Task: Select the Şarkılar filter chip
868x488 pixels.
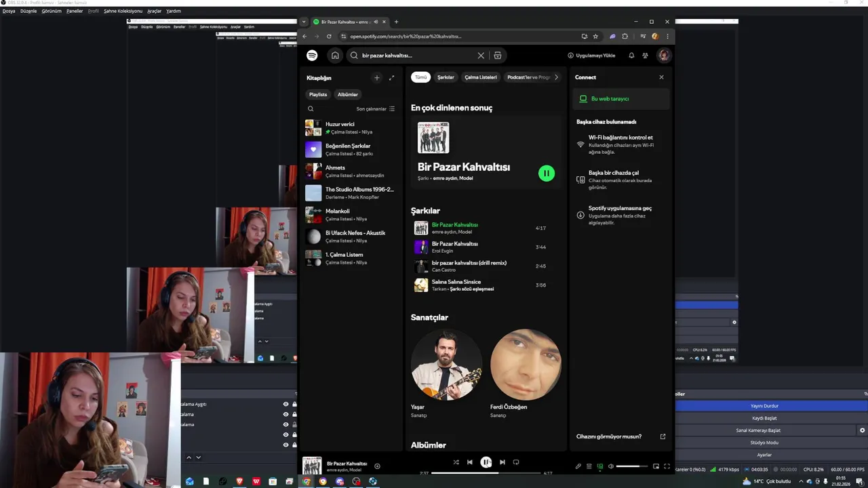Action: click(x=446, y=77)
